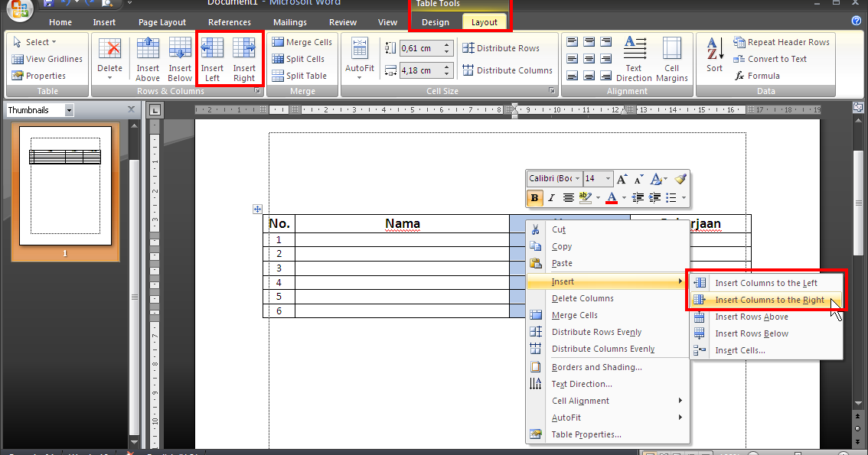This screenshot has width=868, height=455.
Task: Select Insert Columns to the Right
Action: [x=767, y=300]
